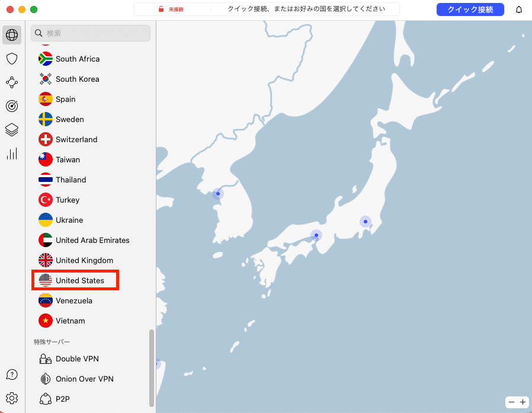
Task: Click the Switzerland flag icon
Action: point(46,139)
